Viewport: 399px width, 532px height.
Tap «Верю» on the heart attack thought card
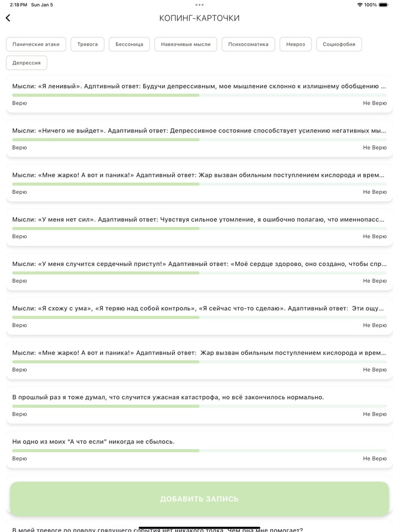point(20,281)
